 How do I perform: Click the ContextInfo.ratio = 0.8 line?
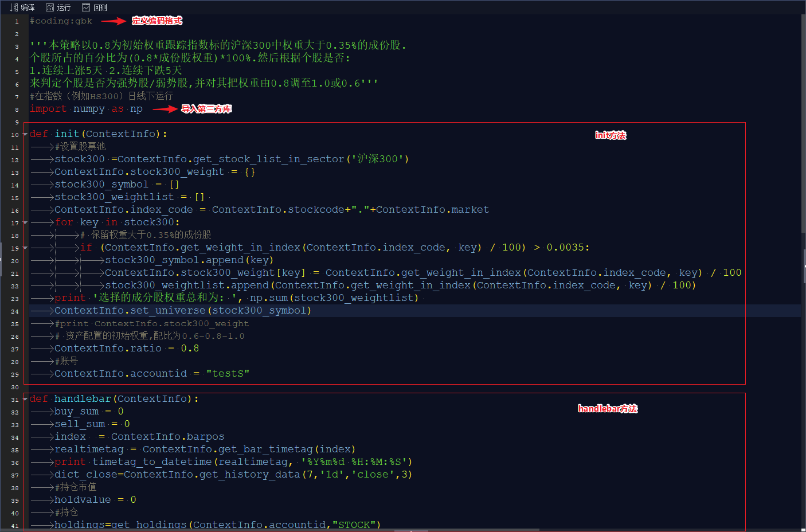point(127,349)
